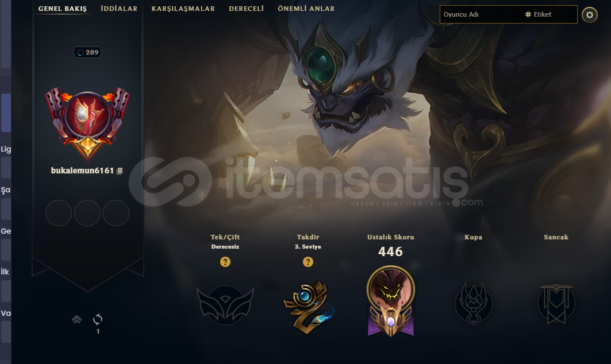Image resolution: width=611 pixels, height=364 pixels.
Task: Click the Oyuncu Adı search field
Action: (481, 14)
